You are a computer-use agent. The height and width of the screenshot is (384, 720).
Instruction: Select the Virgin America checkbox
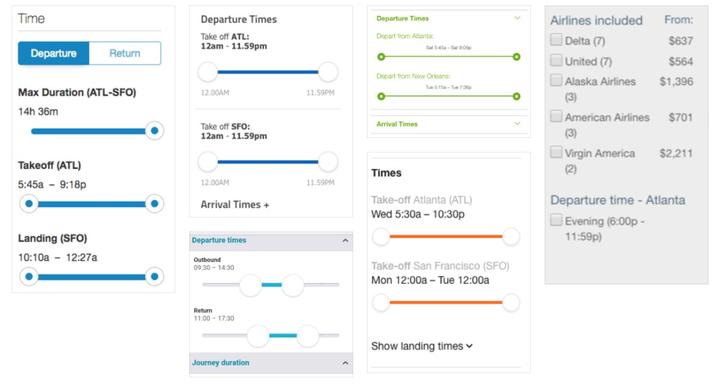click(556, 152)
